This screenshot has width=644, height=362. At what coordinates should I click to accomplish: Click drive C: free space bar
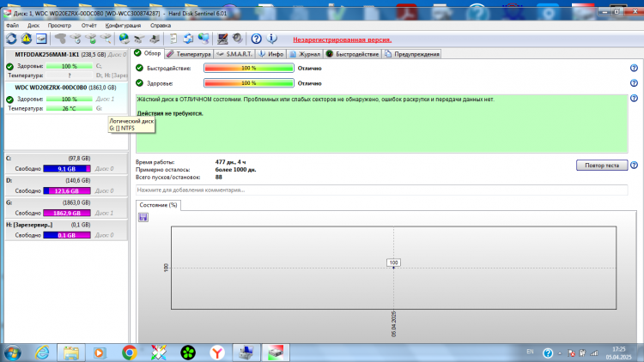[67, 169]
